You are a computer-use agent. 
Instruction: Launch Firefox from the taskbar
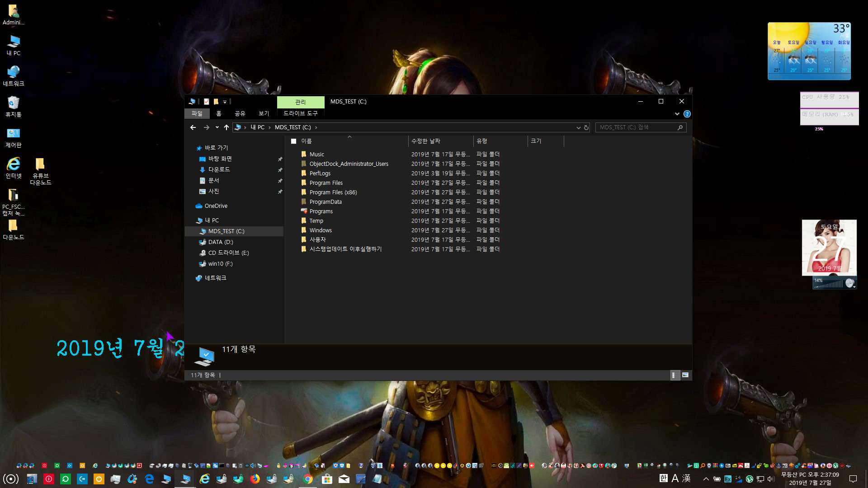pos(255,479)
